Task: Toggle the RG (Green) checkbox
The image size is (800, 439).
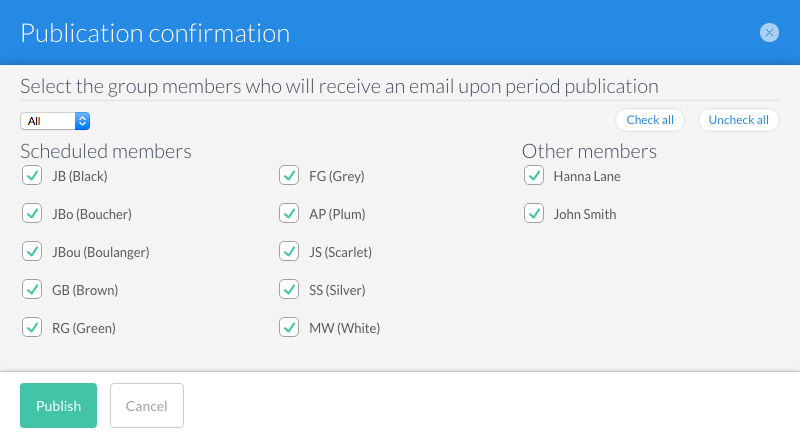Action: coord(32,327)
